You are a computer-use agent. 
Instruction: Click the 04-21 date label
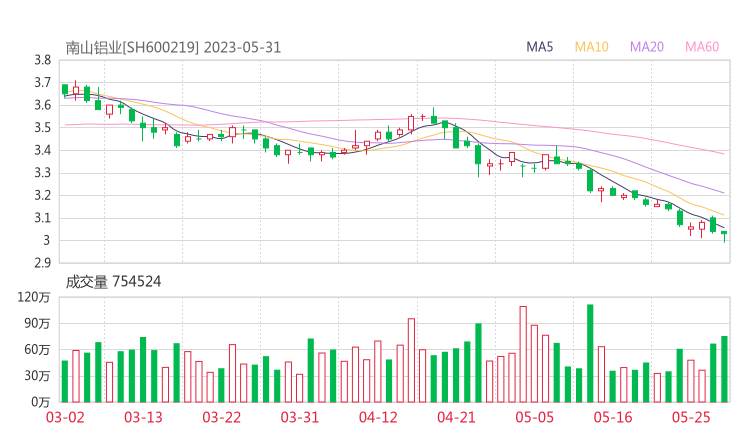click(x=456, y=417)
